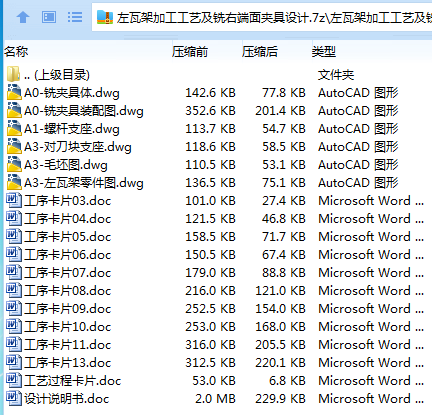The image size is (432, 415).
Task: Click Word icon of 工序卡片04.doc
Action: (14, 218)
